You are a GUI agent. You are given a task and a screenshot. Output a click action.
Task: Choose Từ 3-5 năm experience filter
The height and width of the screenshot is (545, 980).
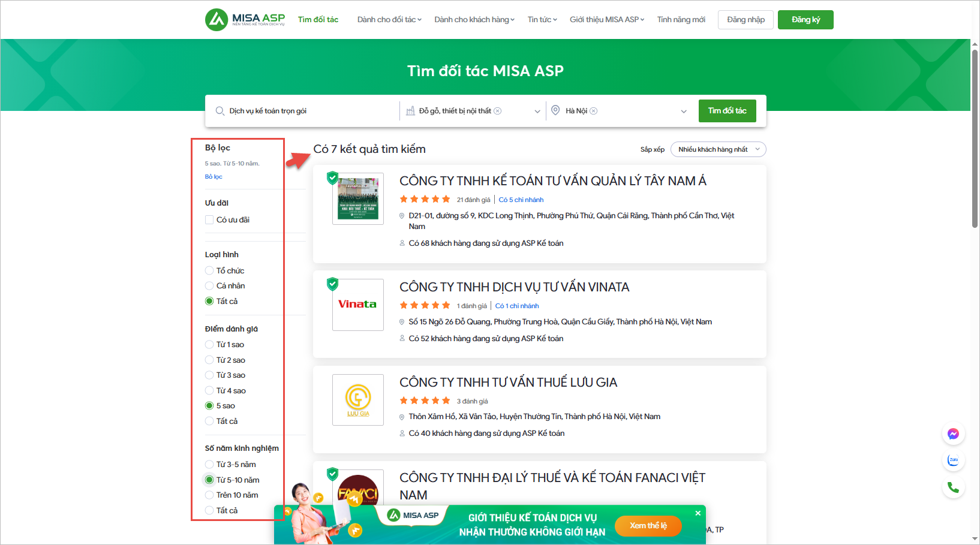(209, 465)
